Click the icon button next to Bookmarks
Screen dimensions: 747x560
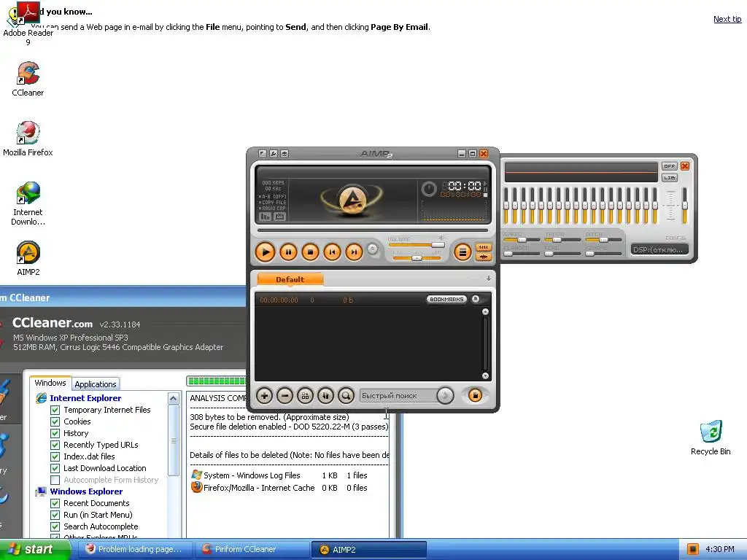[x=476, y=299]
